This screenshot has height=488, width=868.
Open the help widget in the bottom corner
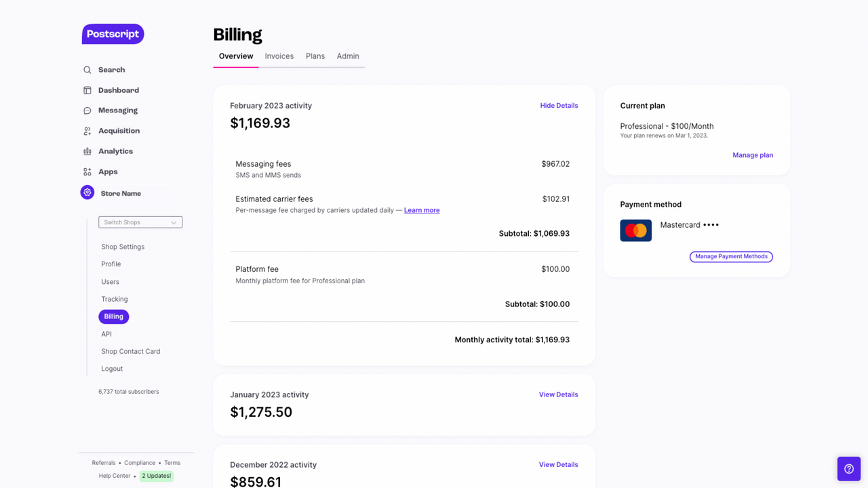tap(848, 468)
